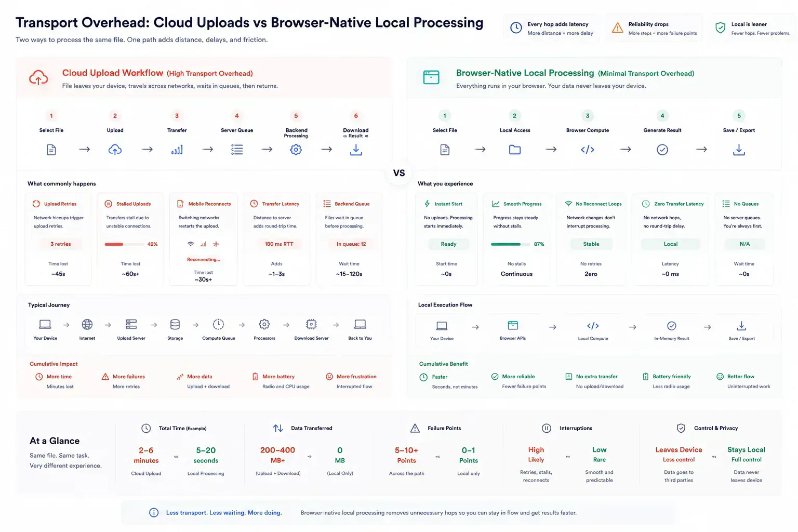Click the N/A badge under No Queues

744,244
